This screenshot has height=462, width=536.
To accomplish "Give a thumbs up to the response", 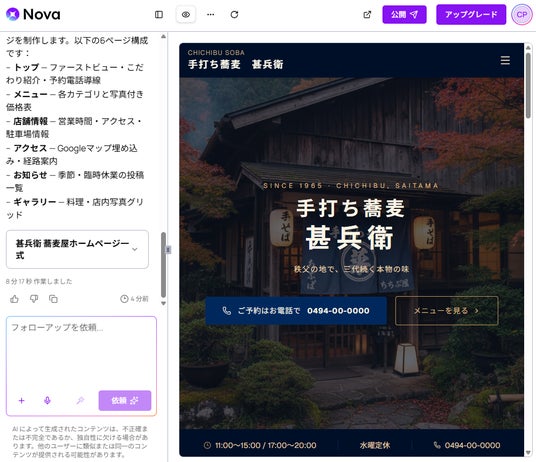I will (x=14, y=299).
